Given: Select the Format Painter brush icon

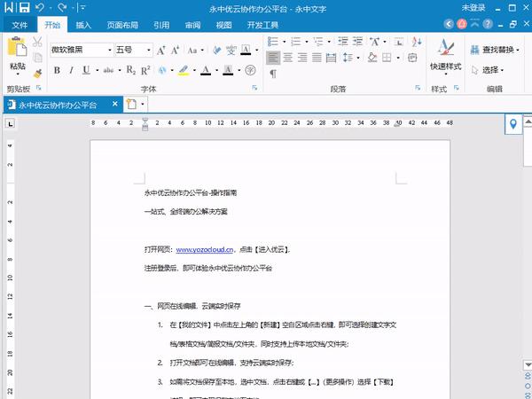Looking at the screenshot, I should point(37,74).
